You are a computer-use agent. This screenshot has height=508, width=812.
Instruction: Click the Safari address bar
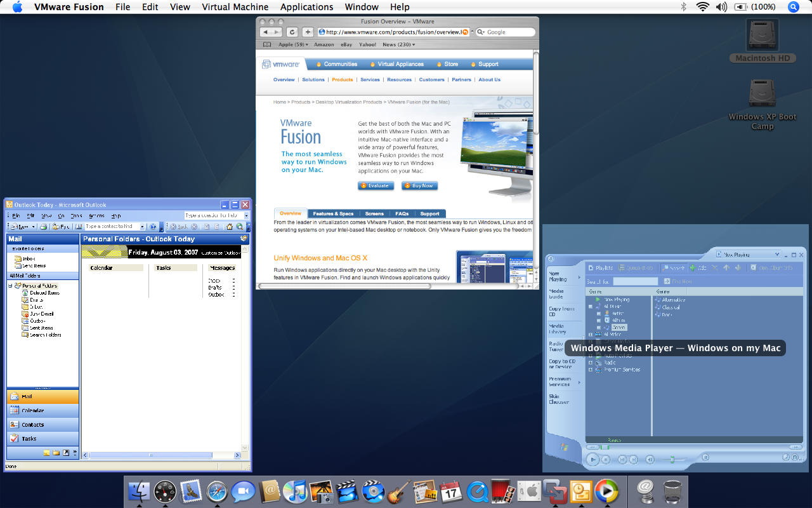coord(393,32)
